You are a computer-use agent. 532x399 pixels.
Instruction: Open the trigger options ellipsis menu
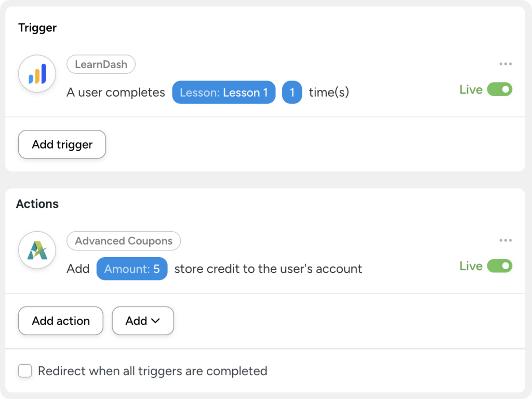pyautogui.click(x=504, y=63)
